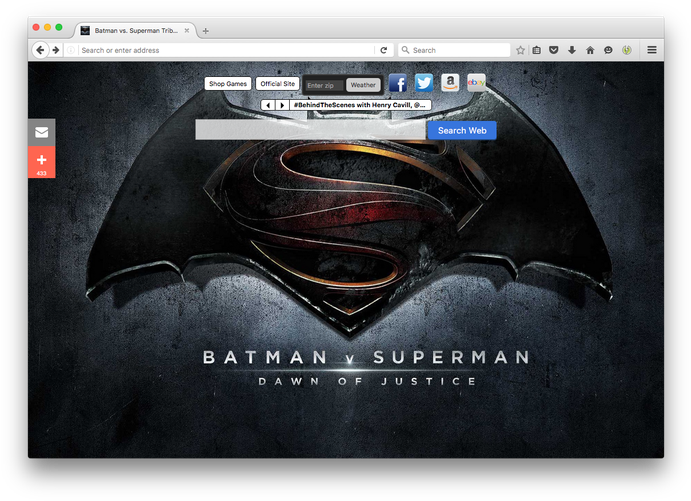Close the Batman vs. Superman tab
Viewport: 691px width, 501px height.
coord(187,30)
